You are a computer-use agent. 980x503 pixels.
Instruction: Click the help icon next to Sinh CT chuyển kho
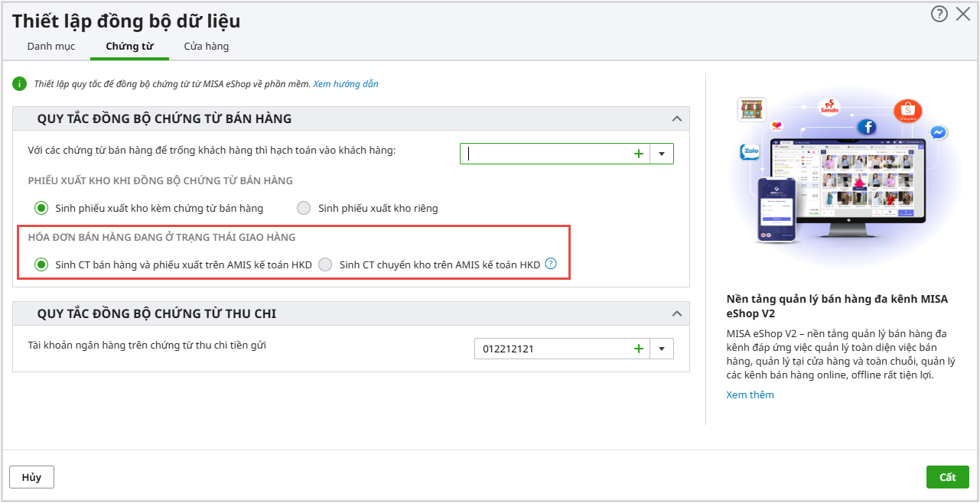pyautogui.click(x=551, y=264)
